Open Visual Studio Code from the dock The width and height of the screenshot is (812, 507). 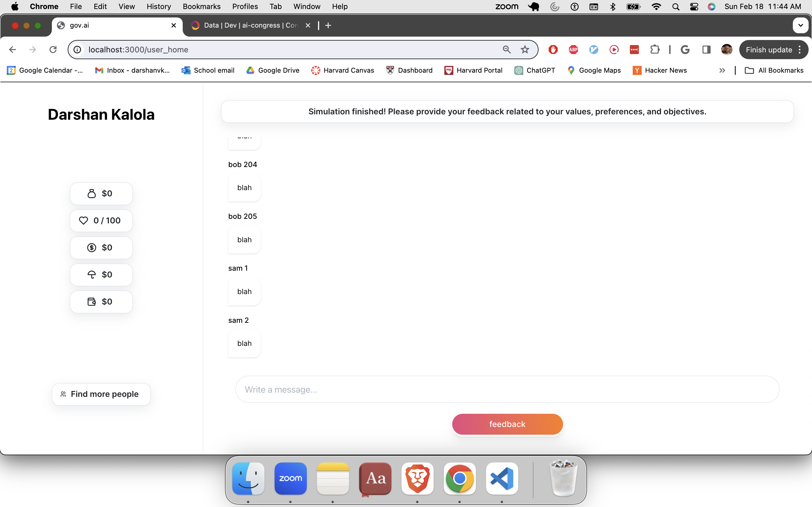coord(502,478)
